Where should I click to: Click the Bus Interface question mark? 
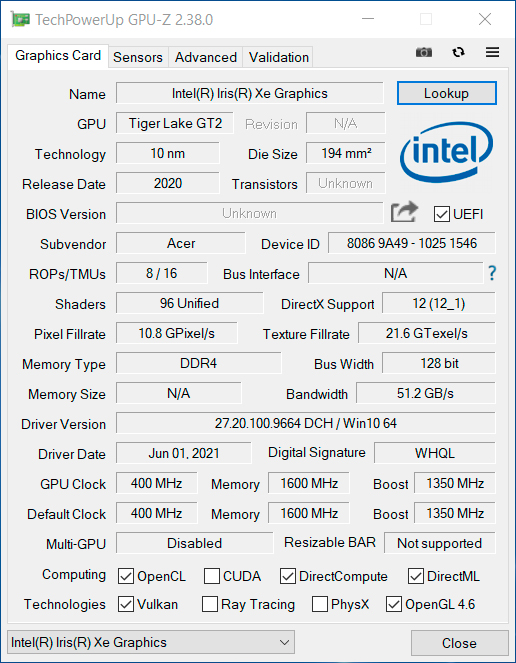(x=492, y=273)
